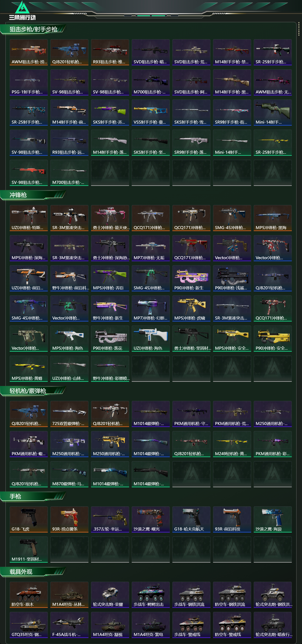The height and width of the screenshot is (644, 302).
Task: Click the empty slot after M1911-坚固材
Action: coord(69,550)
